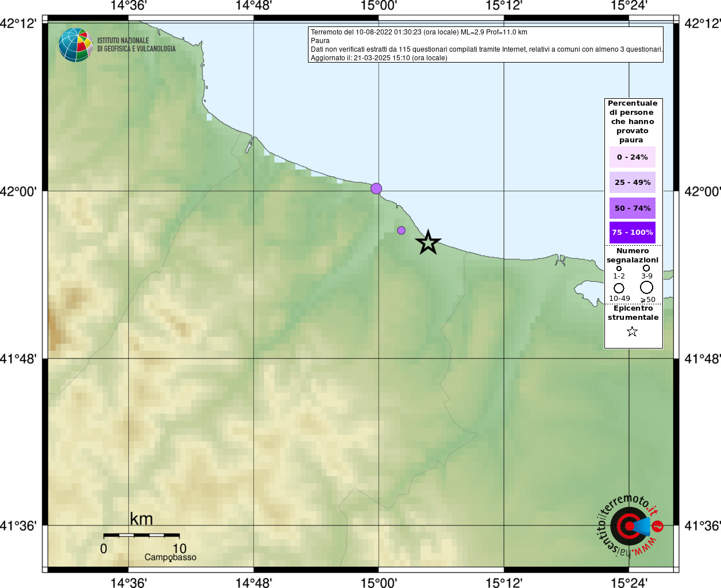Click the left axis label 41°36'
721x588 pixels.
(x=18, y=525)
